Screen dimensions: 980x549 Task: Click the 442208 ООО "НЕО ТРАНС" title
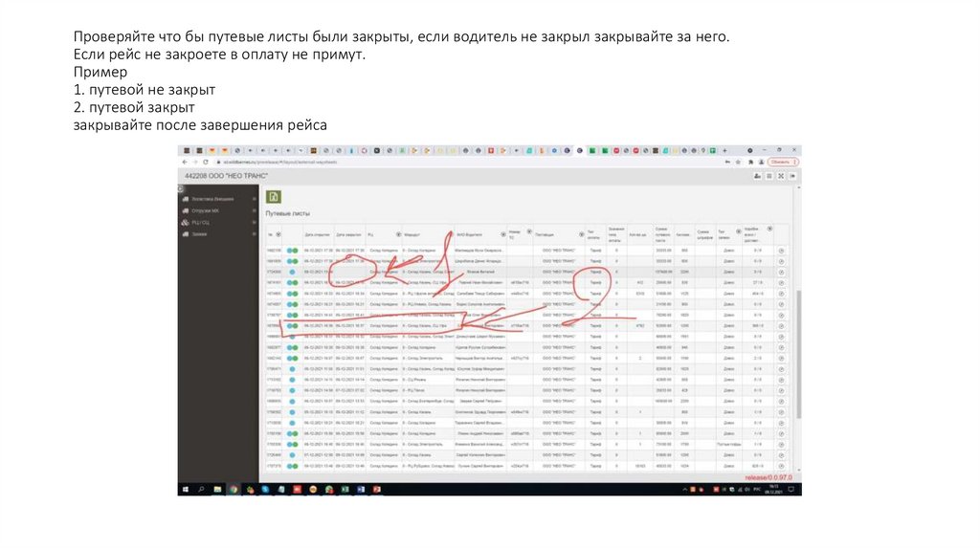226,176
